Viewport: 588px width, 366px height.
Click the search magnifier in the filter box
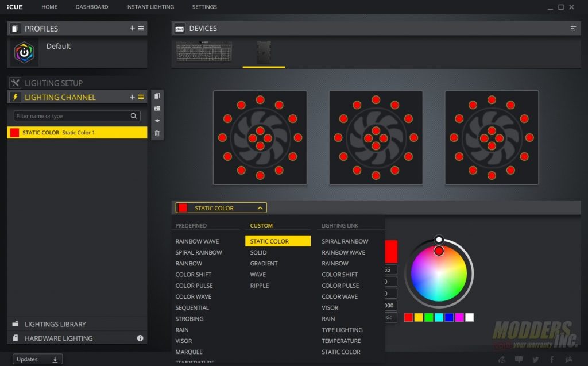133,116
